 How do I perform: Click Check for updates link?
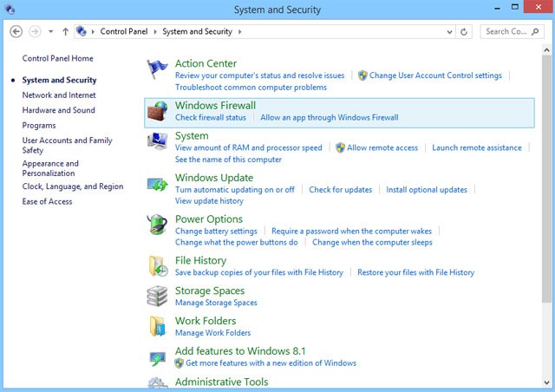pos(341,190)
